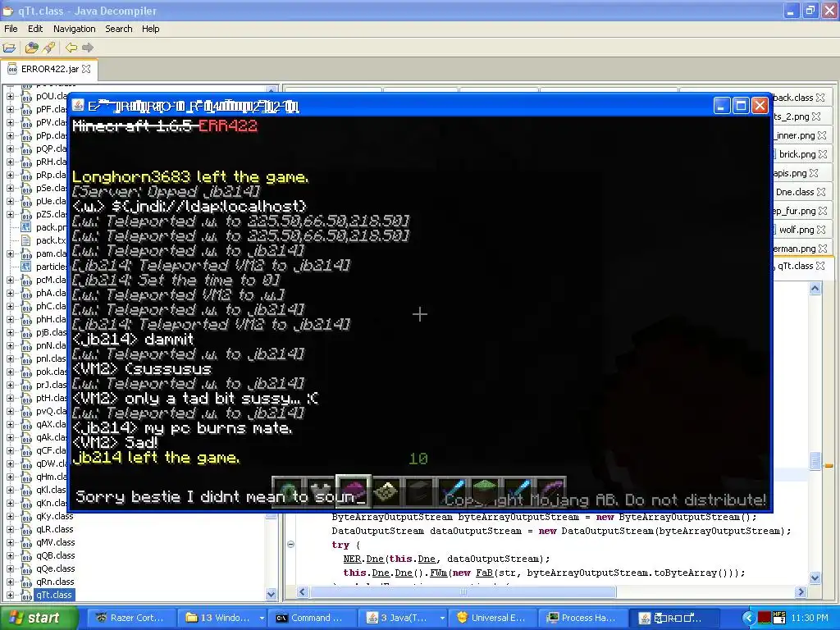This screenshot has width=840, height=630.
Task: Click the HFS system tray icon
Action: point(779,618)
